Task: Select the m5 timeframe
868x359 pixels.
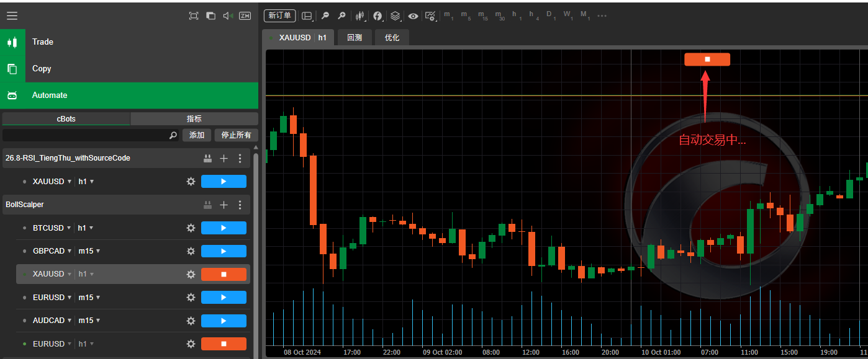Action: click(x=466, y=16)
